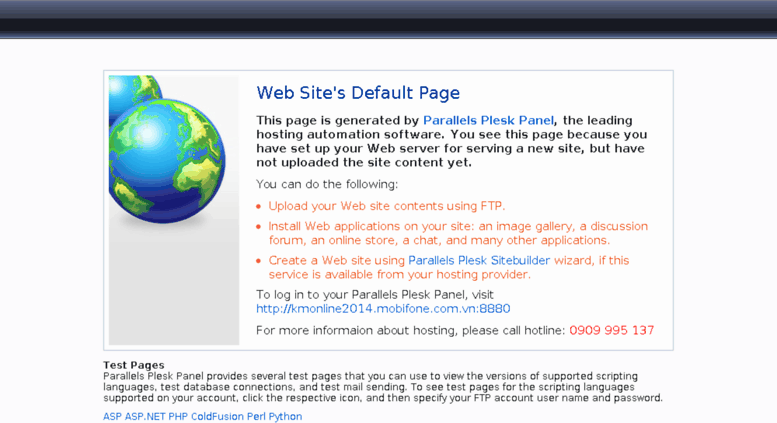Open the Parallels Plesk Panel link
Image resolution: width=777 pixels, height=423 pixels.
[488, 120]
